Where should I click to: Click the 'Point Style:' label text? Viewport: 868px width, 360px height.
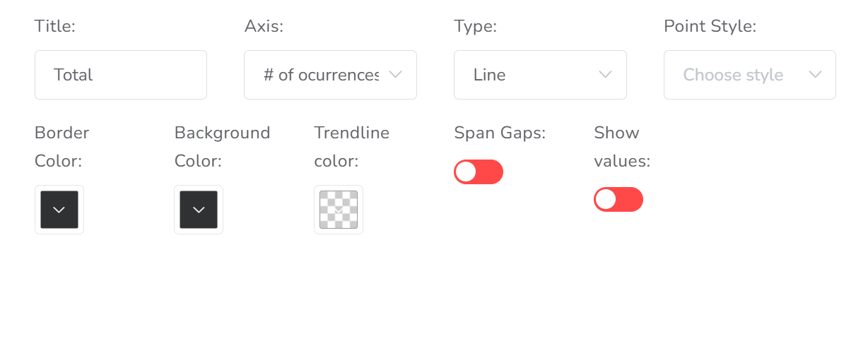[710, 27]
